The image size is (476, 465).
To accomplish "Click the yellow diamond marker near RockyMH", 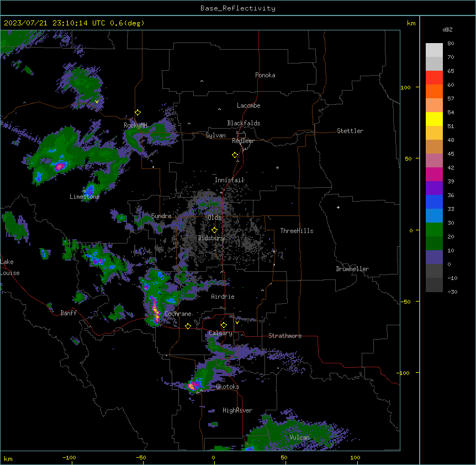I will 138,113.
